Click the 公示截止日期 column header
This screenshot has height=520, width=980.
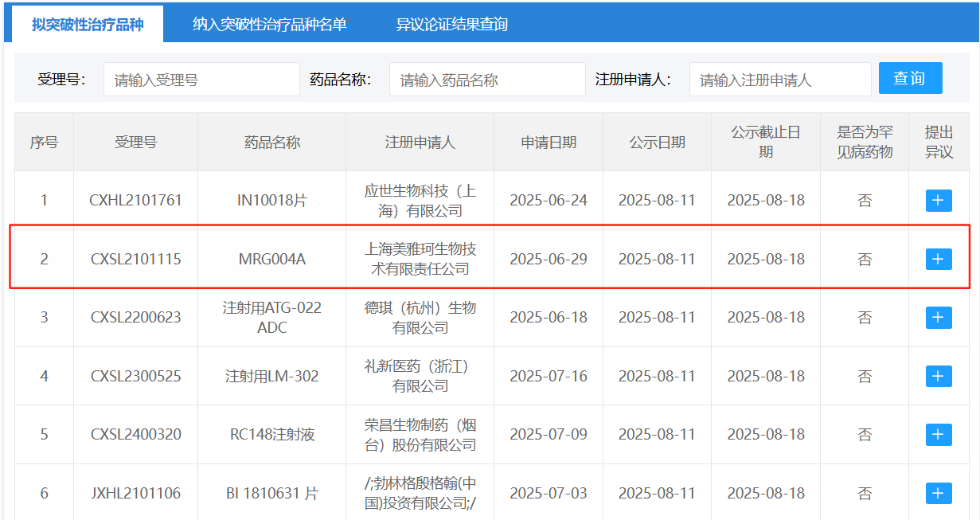point(766,143)
